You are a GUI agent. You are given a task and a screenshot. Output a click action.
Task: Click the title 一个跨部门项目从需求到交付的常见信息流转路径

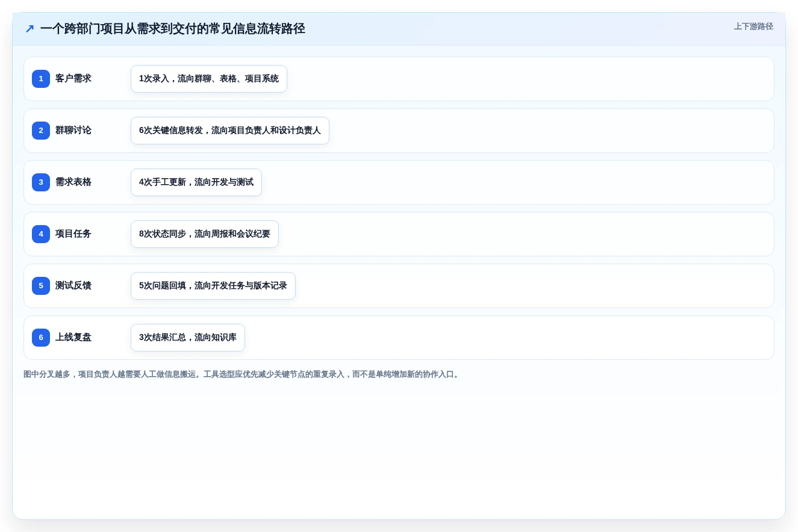173,29
